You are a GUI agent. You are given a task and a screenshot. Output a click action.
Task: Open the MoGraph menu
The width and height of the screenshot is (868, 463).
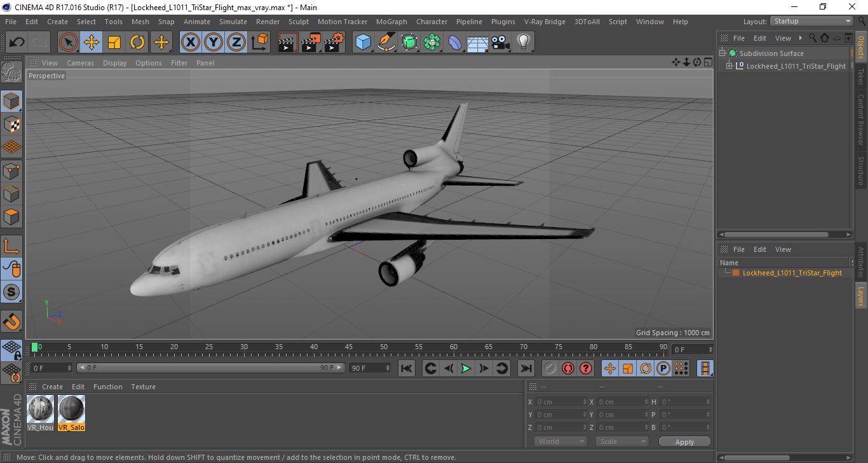[391, 22]
